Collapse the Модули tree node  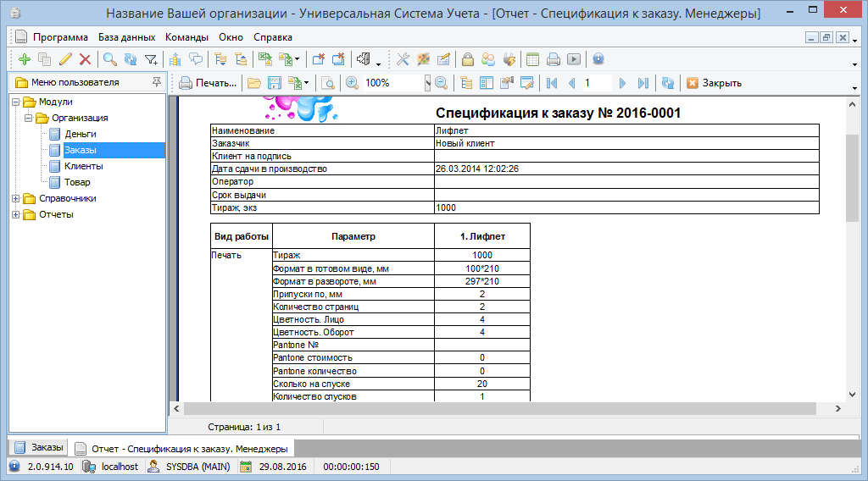point(16,102)
